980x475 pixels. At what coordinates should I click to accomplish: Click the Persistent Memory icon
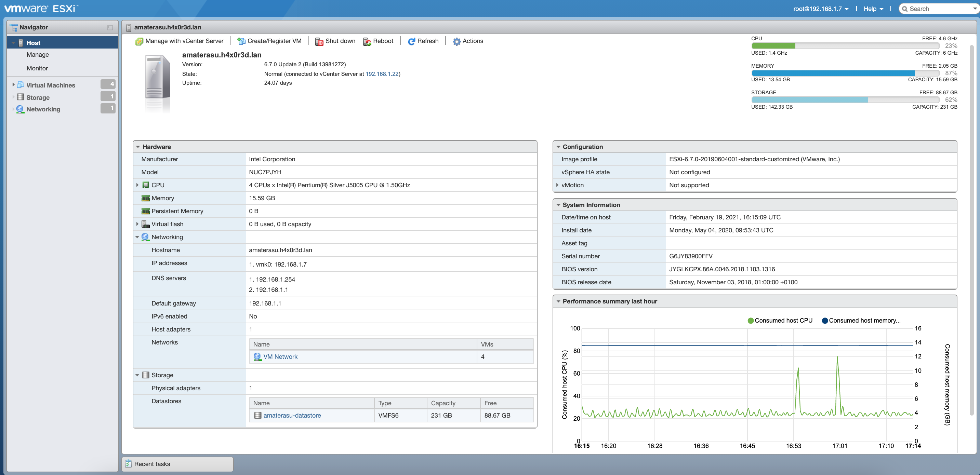tap(145, 211)
